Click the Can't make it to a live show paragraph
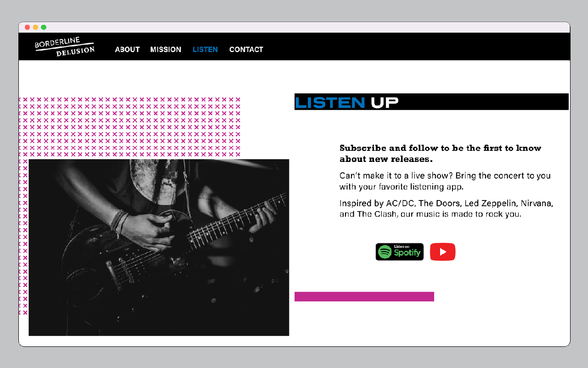The image size is (588, 368). coord(445,181)
